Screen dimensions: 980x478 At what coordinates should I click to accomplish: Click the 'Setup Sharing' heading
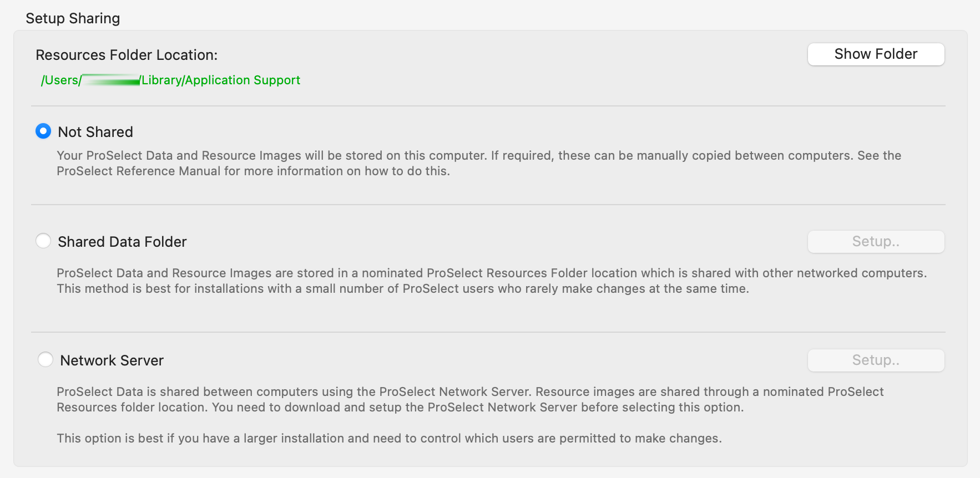[x=73, y=18]
